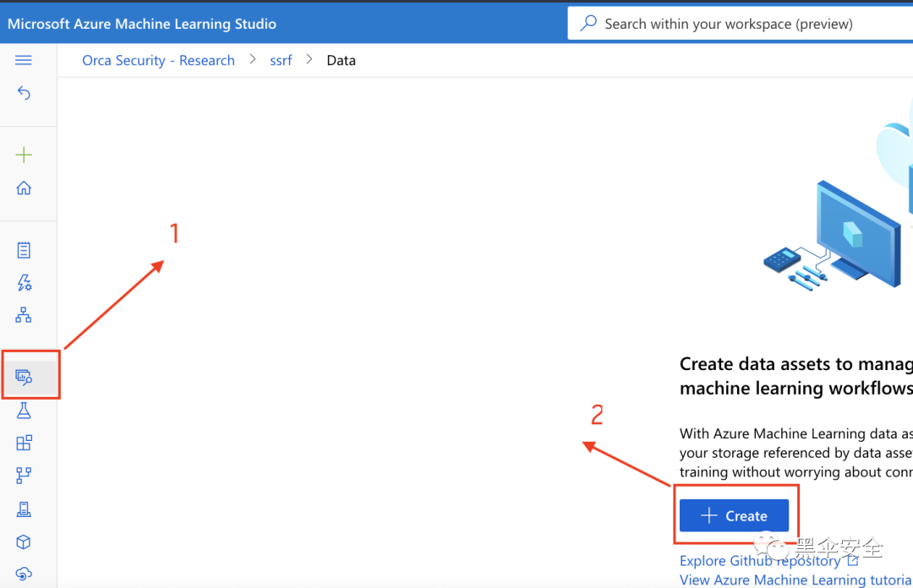Open the ssrf breadcrumb link
913x588 pixels.
281,61
